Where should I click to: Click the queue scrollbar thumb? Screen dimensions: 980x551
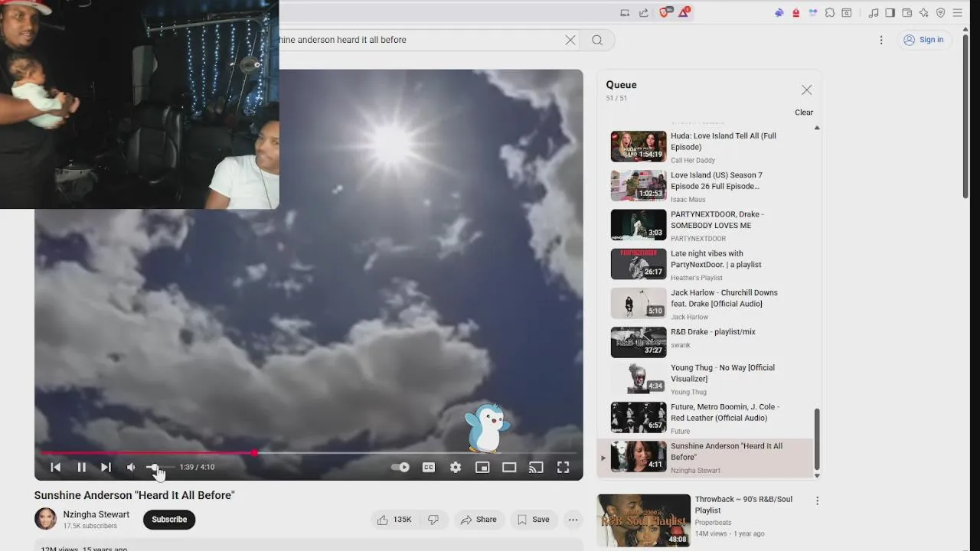coord(817,439)
